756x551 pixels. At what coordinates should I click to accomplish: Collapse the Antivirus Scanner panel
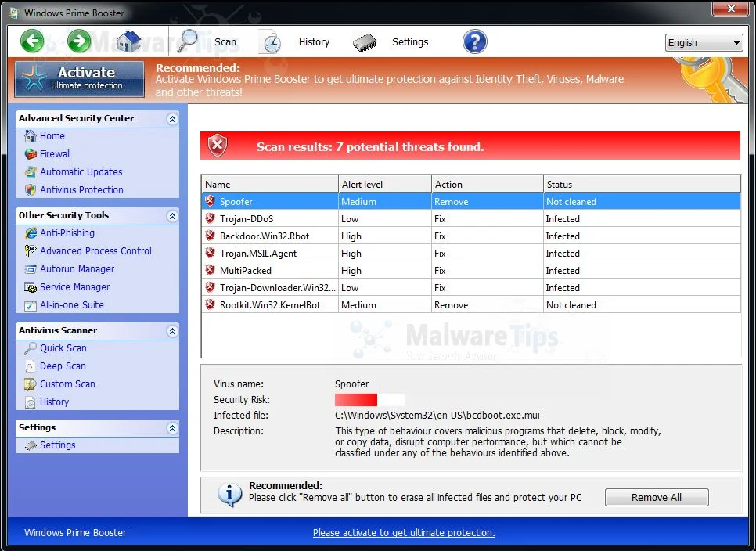click(172, 331)
